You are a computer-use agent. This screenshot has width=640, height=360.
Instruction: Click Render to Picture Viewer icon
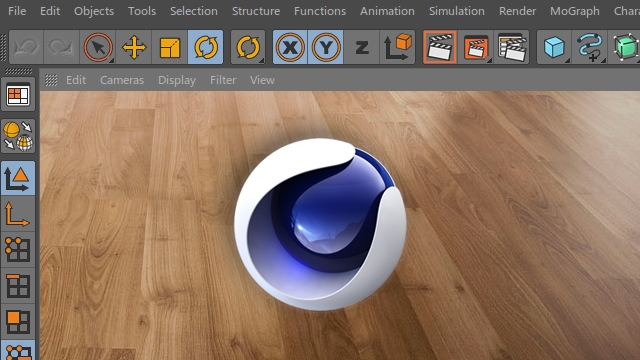476,47
